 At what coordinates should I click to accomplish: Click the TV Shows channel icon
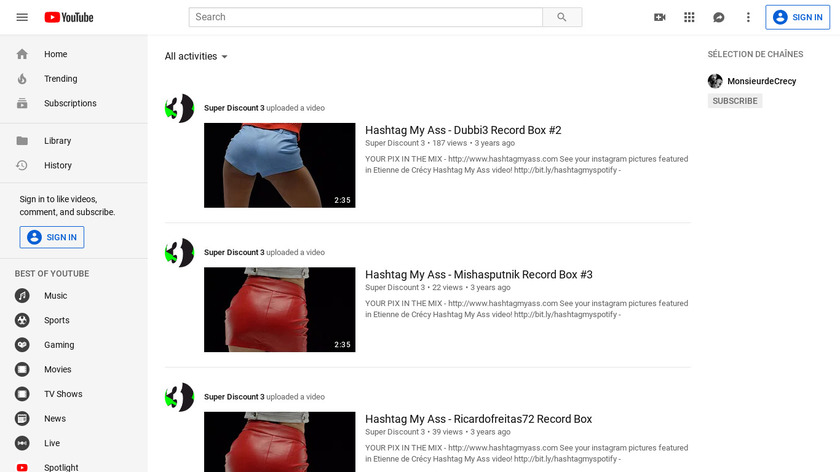pos(22,394)
